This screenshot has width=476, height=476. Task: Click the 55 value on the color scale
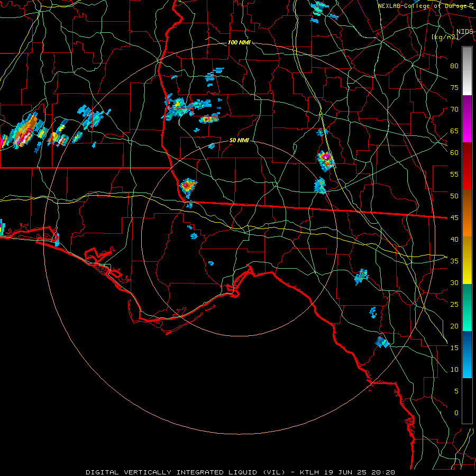[454, 175]
